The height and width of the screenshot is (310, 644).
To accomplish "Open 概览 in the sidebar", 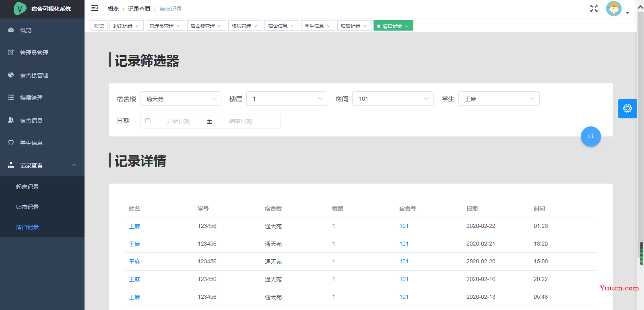I will (x=42, y=30).
